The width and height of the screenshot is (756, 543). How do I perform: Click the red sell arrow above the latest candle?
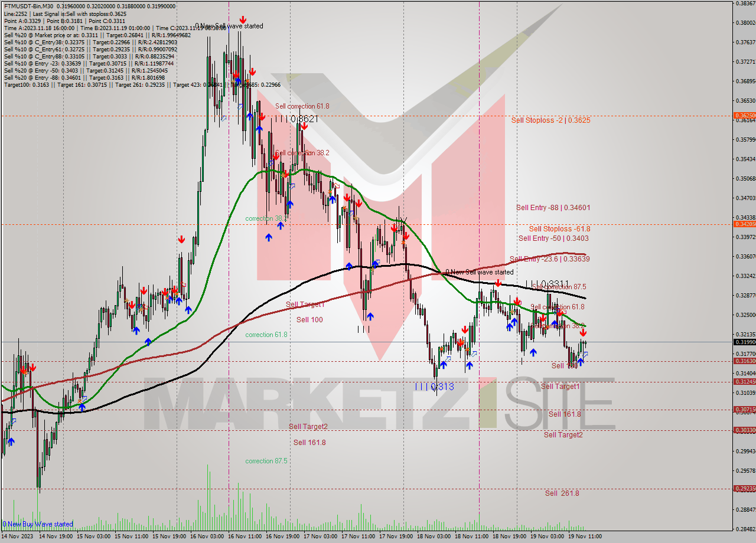point(583,333)
